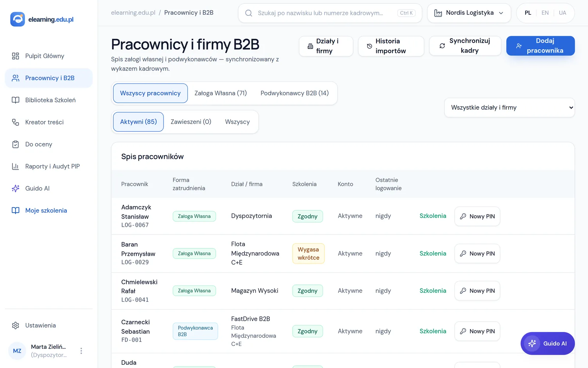Select the Wszyscy pracownicy tab
Image resolution: width=588 pixels, height=368 pixels.
tap(150, 93)
